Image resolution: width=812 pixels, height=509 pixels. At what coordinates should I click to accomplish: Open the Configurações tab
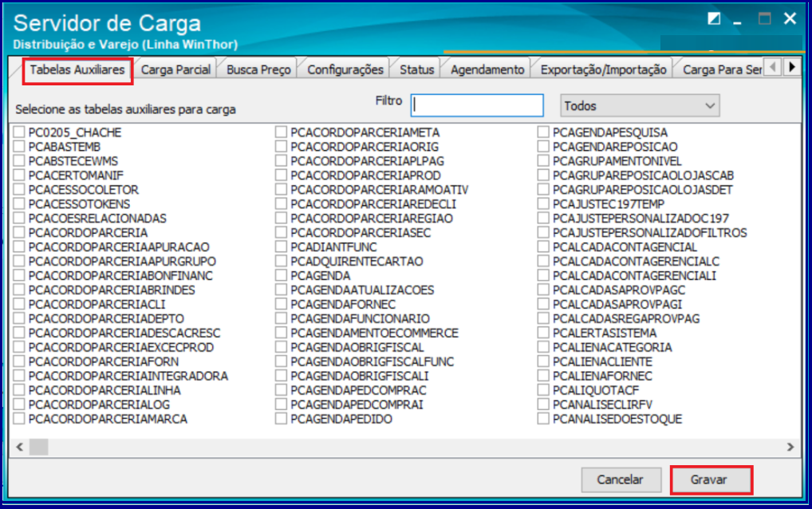(345, 70)
